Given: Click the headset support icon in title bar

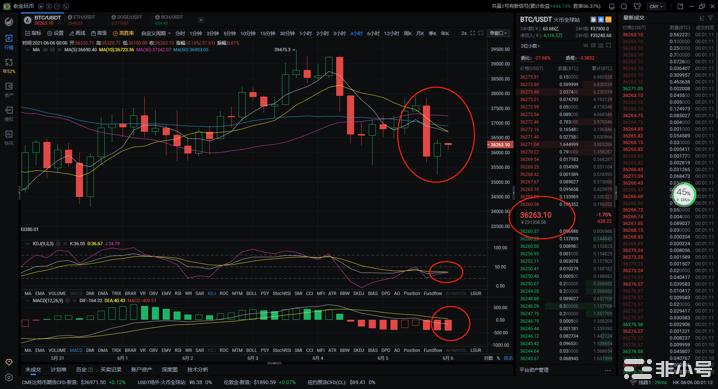Looking at the screenshot, I should tap(624, 6).
